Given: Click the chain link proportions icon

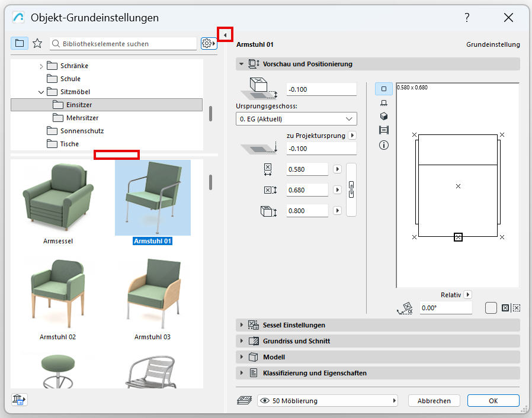Looking at the screenshot, I should point(351,189).
